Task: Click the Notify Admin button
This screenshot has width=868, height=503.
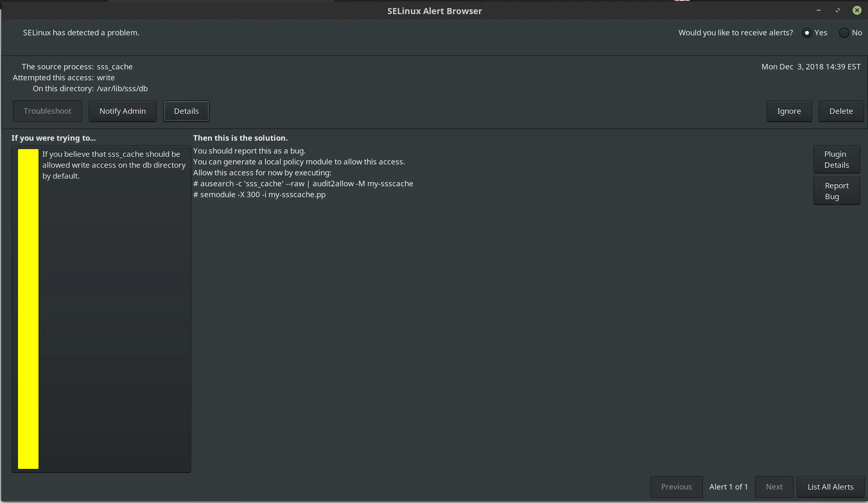Action: pyautogui.click(x=123, y=111)
